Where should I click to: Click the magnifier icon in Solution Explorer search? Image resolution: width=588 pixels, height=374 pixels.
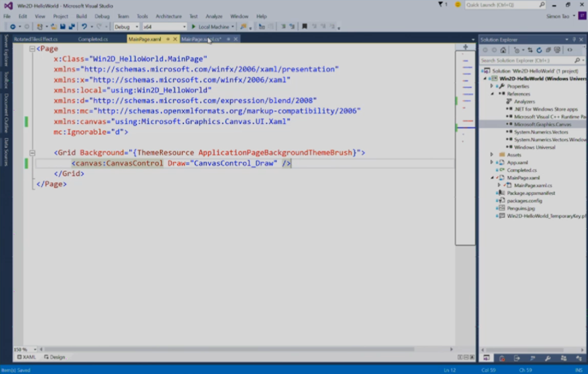[x=577, y=60]
